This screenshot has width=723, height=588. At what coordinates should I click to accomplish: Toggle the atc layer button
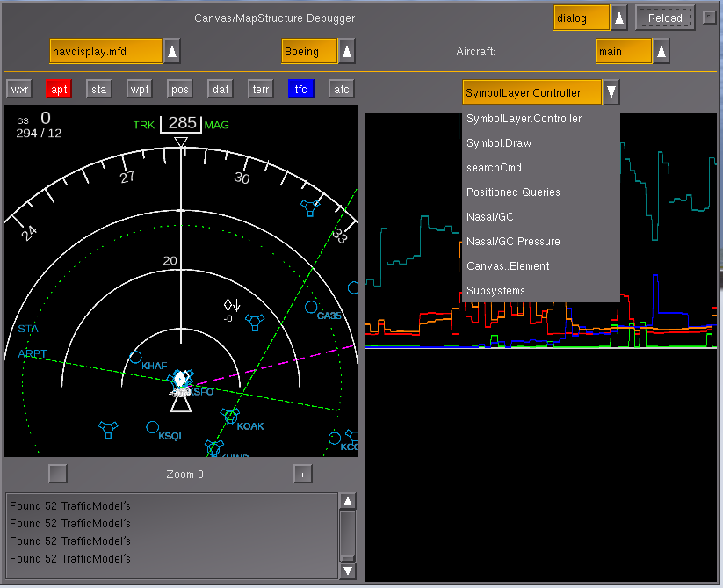pos(341,89)
